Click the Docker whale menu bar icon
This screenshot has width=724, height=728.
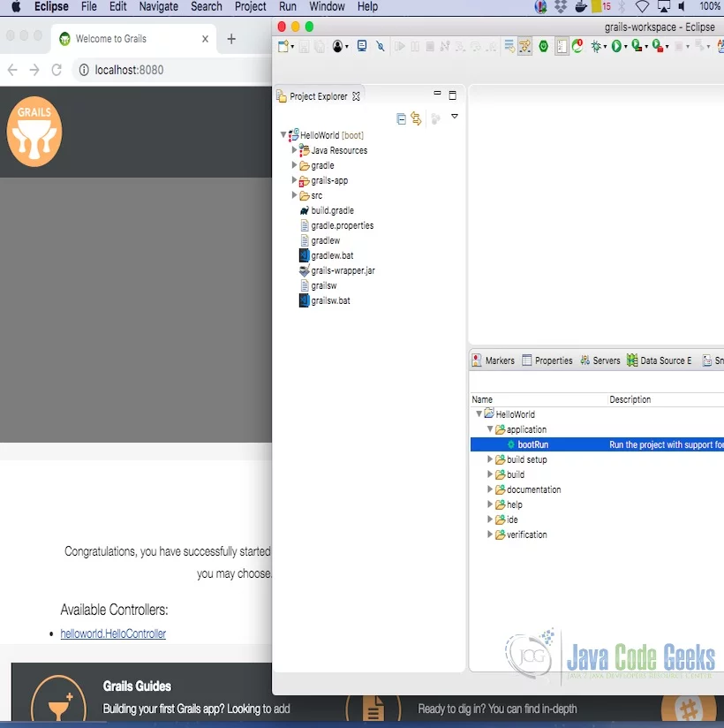click(x=581, y=6)
